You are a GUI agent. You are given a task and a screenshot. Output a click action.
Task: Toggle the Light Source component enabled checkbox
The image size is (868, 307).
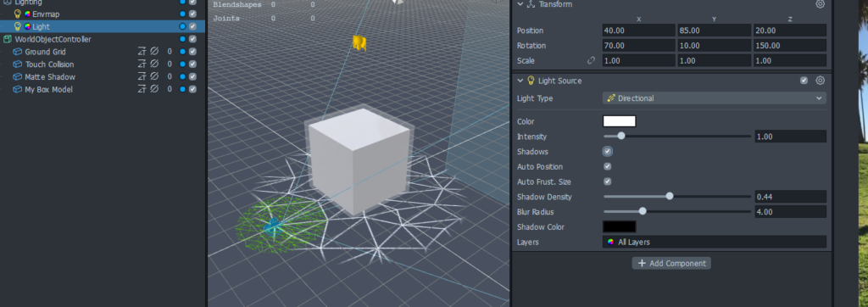pos(804,81)
